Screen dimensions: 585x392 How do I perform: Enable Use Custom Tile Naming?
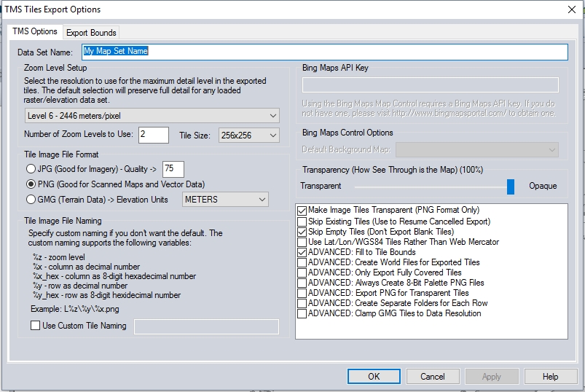click(35, 326)
